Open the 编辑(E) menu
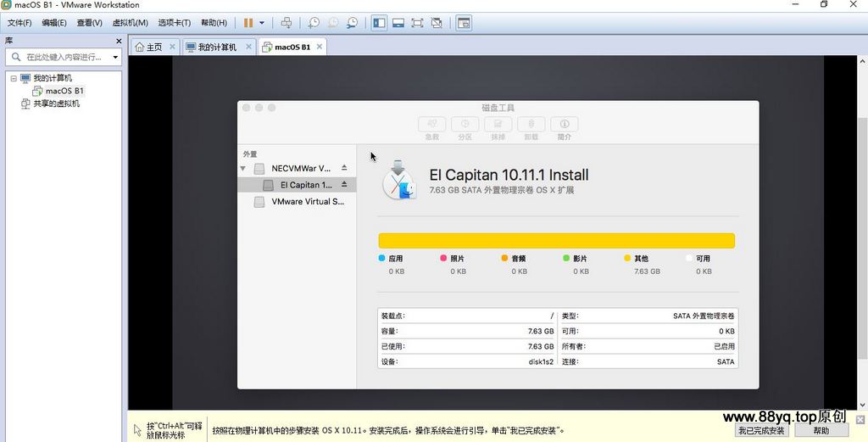This screenshot has height=442, width=868. 53,23
